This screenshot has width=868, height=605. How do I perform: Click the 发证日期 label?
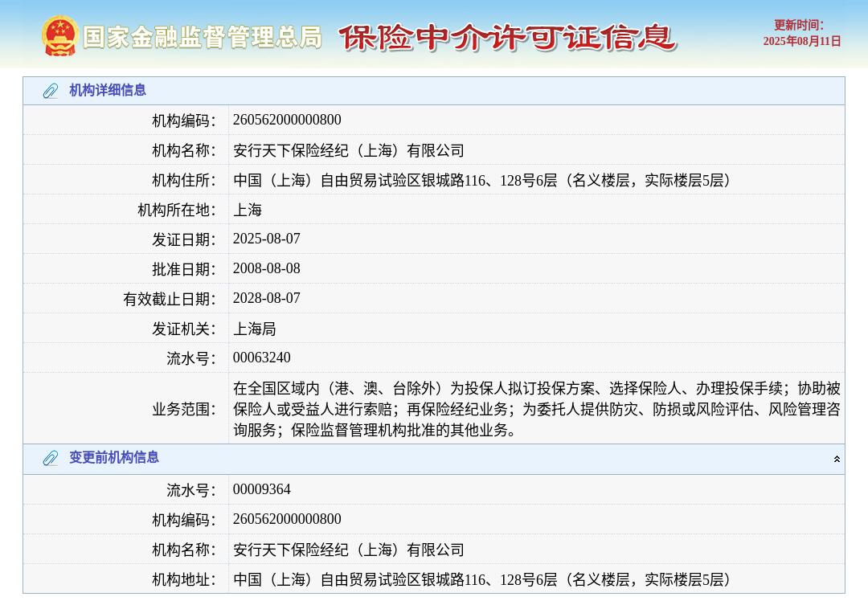(184, 239)
